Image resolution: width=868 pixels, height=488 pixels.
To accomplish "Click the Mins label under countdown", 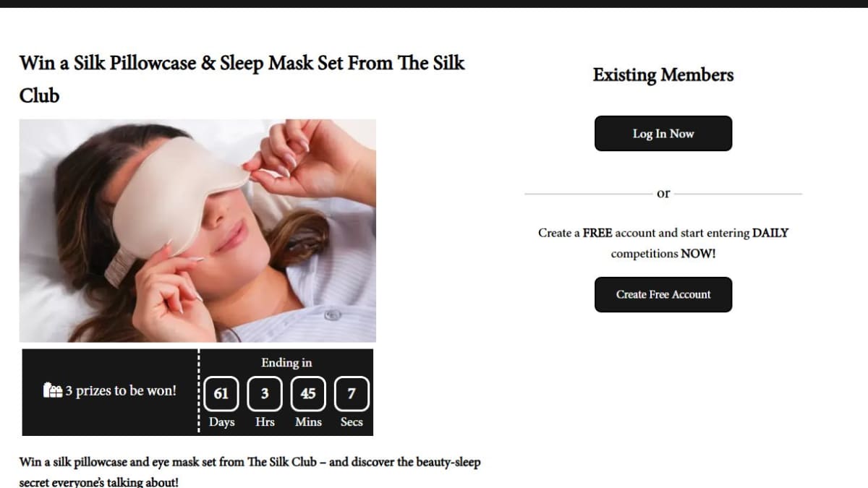I will [x=308, y=422].
